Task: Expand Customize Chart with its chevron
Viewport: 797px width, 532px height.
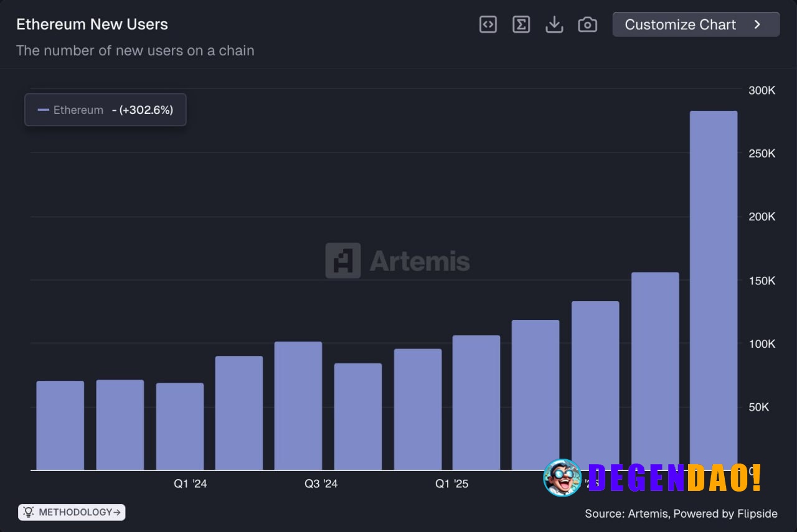Action: [x=757, y=24]
